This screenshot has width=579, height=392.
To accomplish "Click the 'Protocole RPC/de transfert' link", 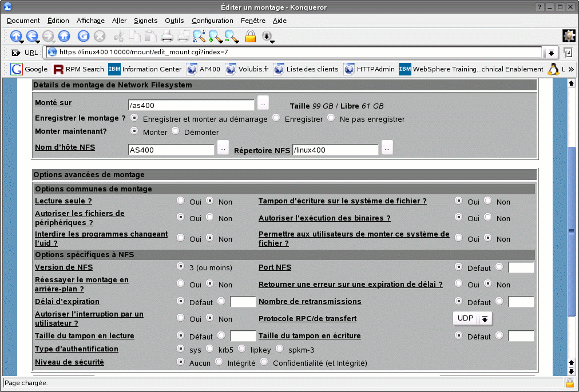I will (x=308, y=319).
